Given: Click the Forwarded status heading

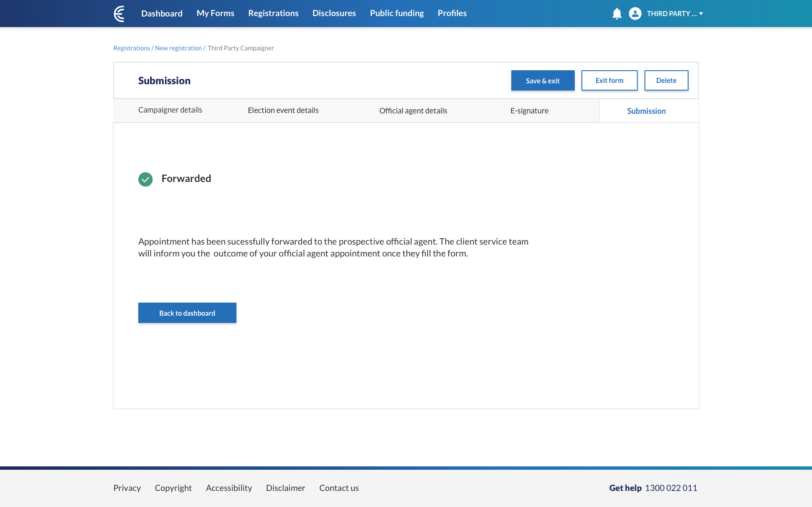Looking at the screenshot, I should tap(186, 179).
